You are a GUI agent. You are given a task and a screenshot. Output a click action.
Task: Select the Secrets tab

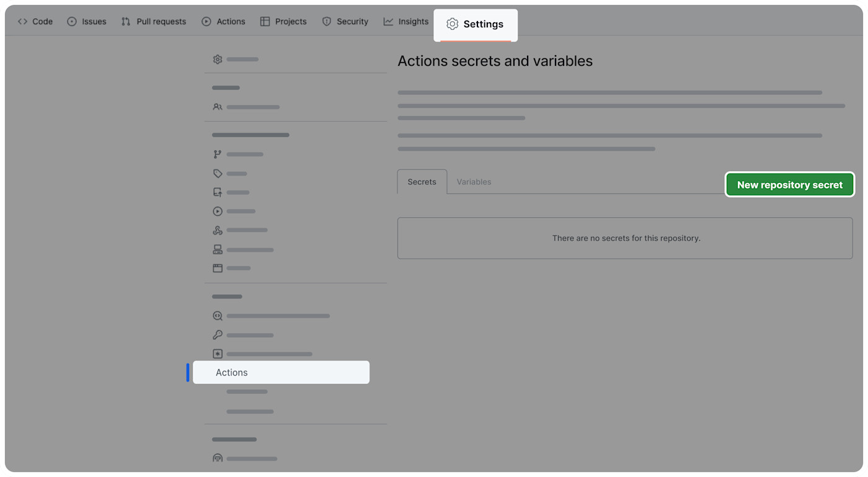[422, 182]
